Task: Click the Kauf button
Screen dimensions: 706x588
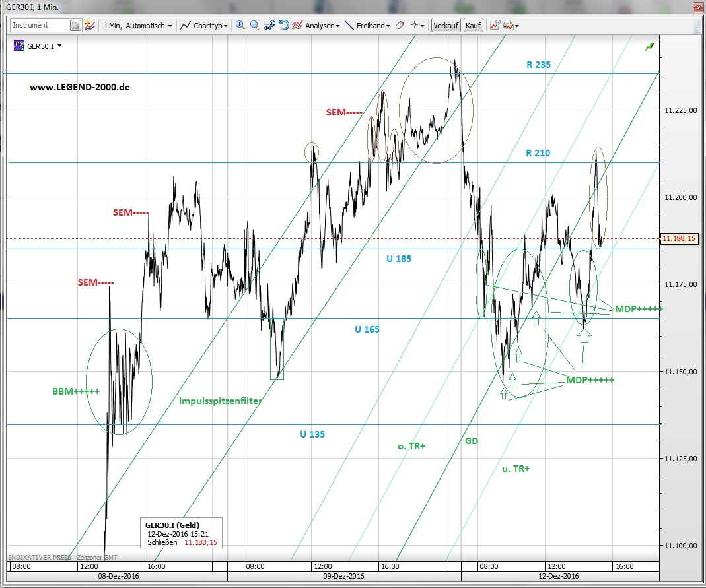Action: pyautogui.click(x=473, y=26)
